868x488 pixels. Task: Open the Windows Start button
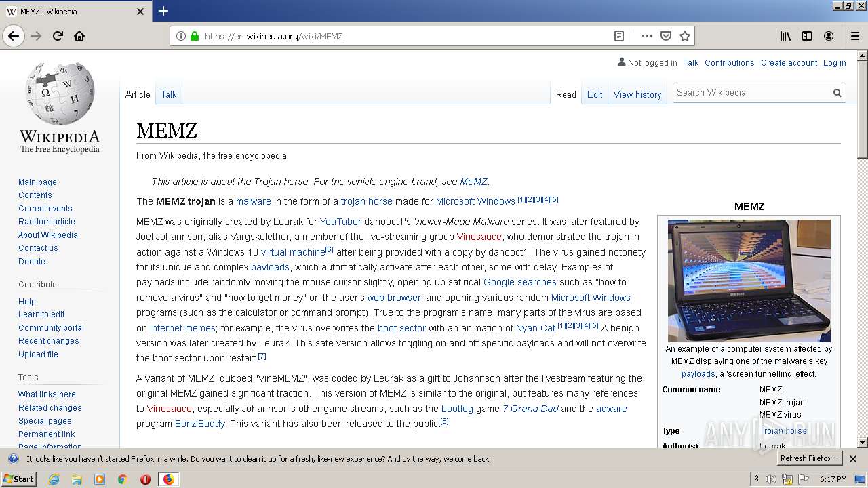pos(18,479)
